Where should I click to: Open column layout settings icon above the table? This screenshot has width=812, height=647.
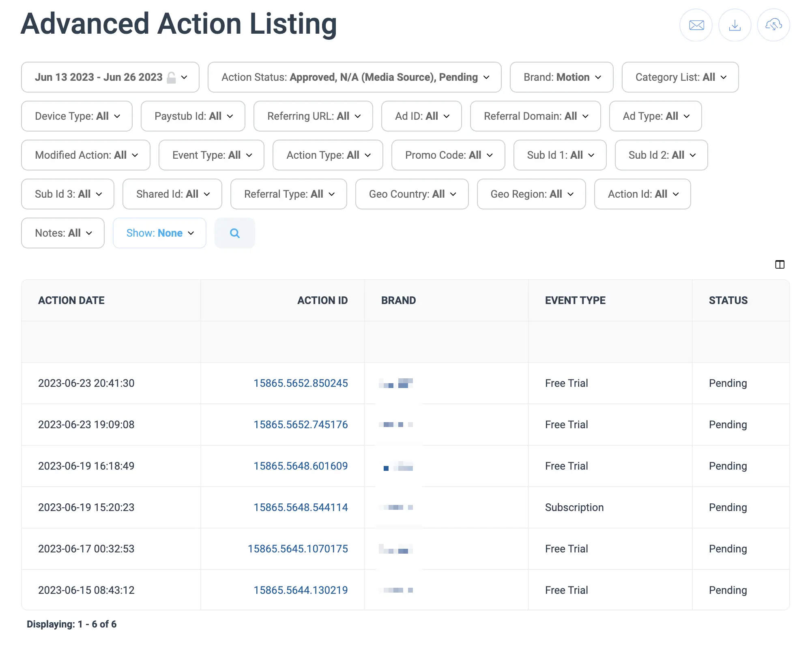pos(780,265)
